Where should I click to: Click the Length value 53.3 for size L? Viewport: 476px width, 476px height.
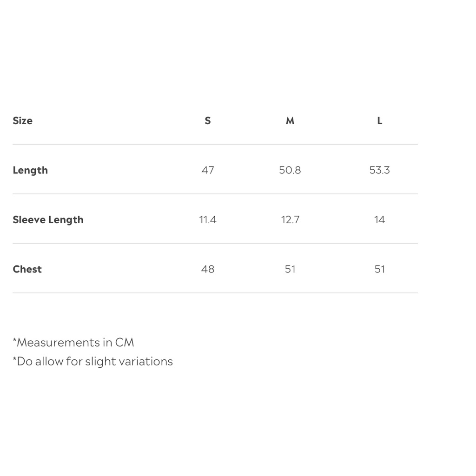pos(380,170)
